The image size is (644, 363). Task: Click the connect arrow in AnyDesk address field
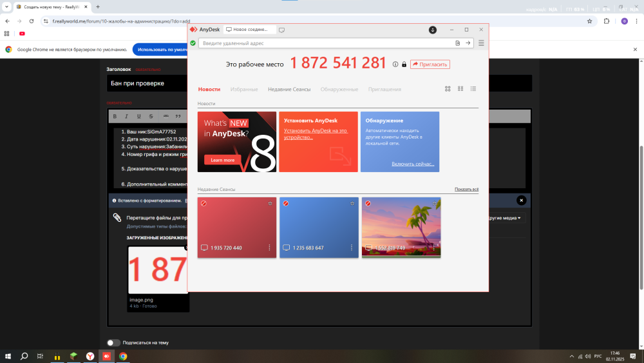(x=468, y=43)
